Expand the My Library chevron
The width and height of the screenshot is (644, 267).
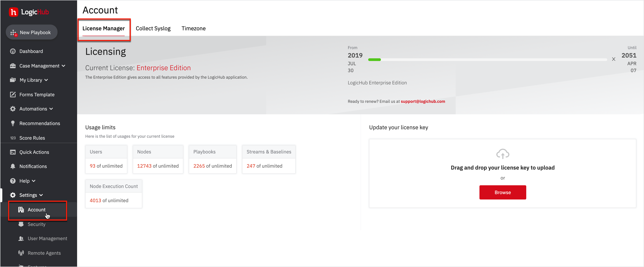[x=46, y=80]
